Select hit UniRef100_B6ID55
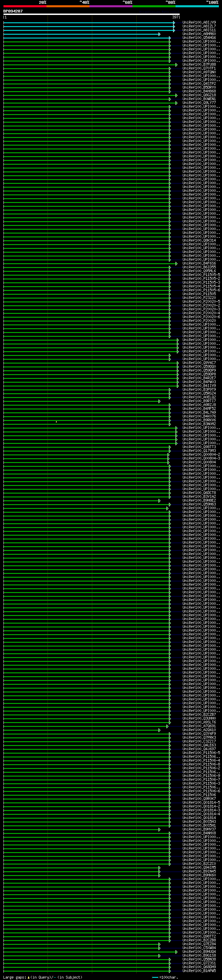222x980 pixels. [x=199, y=267]
